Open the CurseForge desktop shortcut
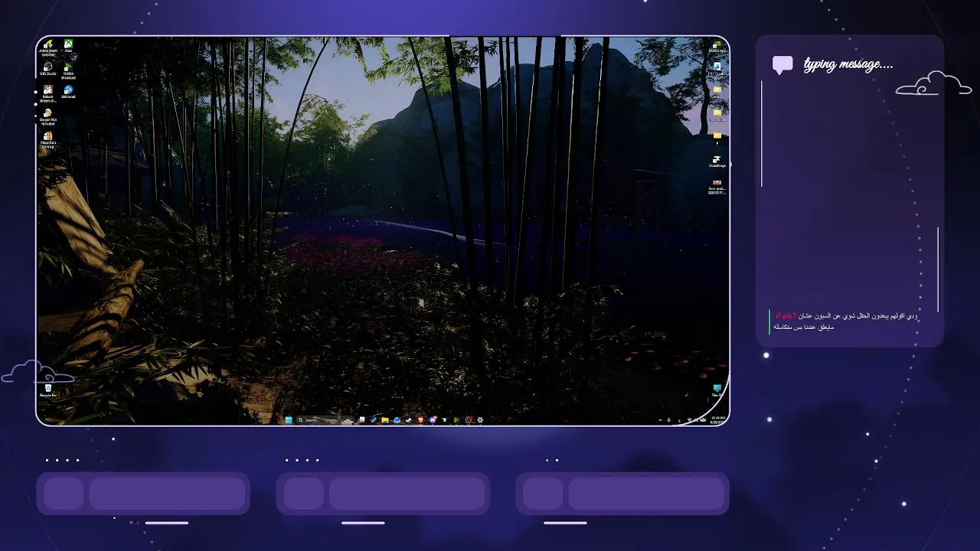The height and width of the screenshot is (551, 980). [717, 161]
